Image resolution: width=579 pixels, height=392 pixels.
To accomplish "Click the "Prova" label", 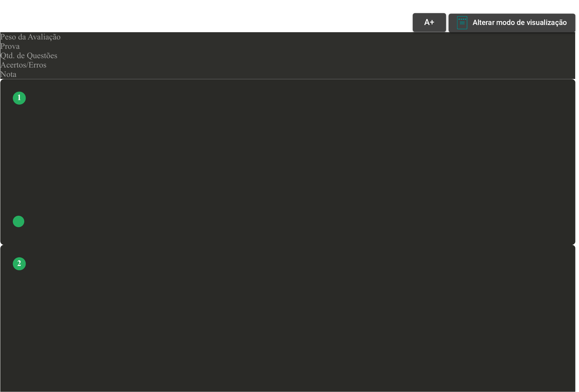I will click(10, 46).
